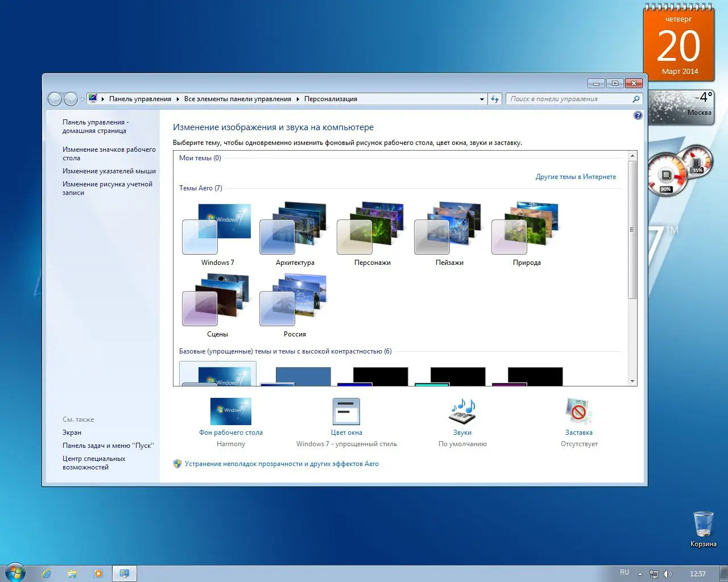Open the 'Цвет окна' window color icon
This screenshot has width=728, height=582.
[346, 411]
